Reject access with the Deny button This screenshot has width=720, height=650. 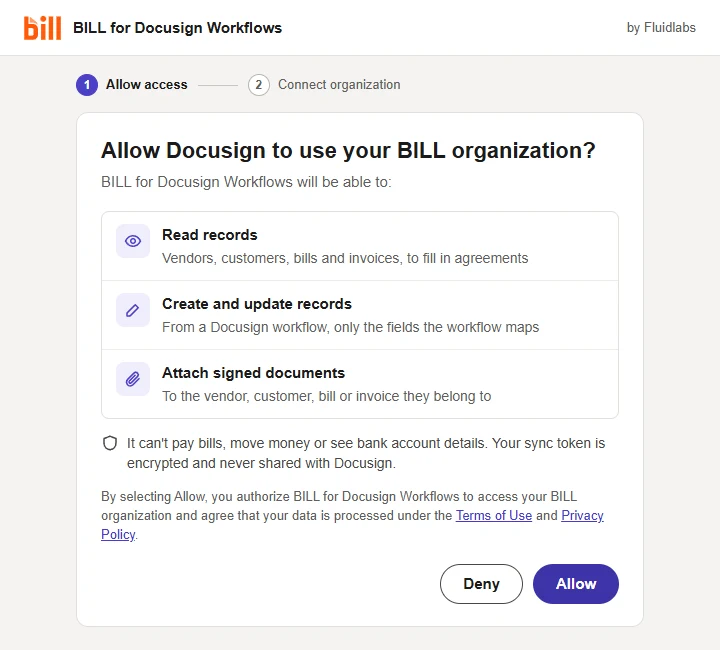481,584
